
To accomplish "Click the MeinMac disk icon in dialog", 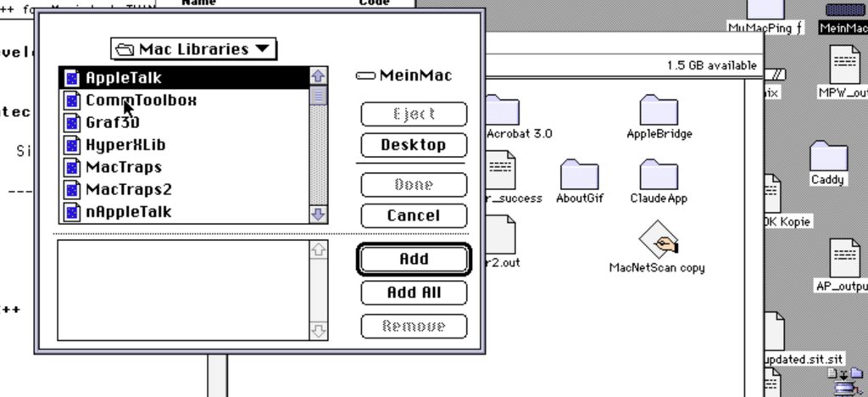I will [x=364, y=75].
